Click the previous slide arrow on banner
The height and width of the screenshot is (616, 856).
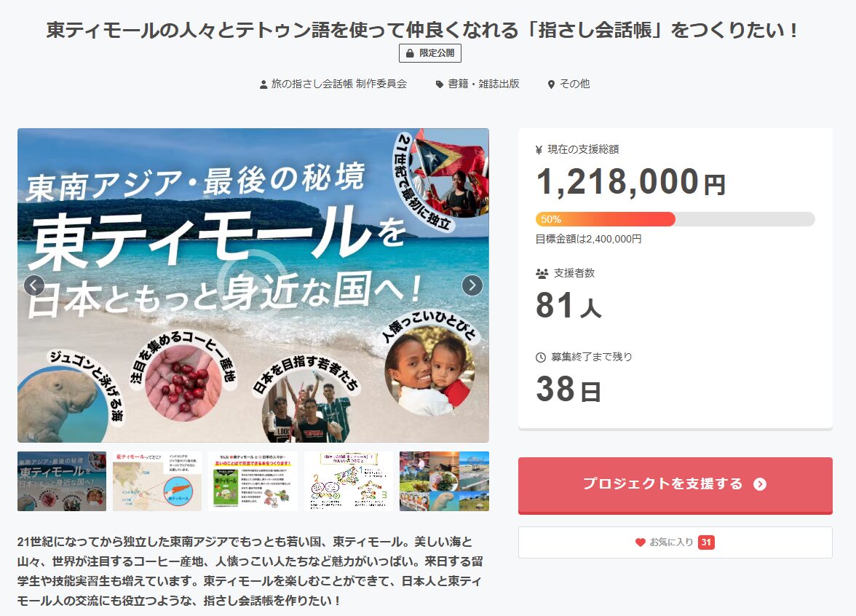coord(34,285)
